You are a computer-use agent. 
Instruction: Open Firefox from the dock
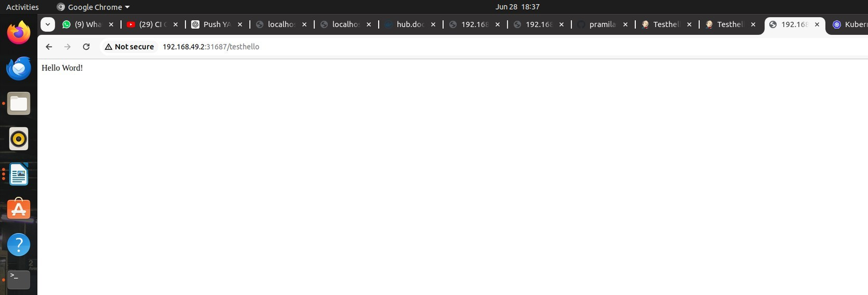pos(18,33)
